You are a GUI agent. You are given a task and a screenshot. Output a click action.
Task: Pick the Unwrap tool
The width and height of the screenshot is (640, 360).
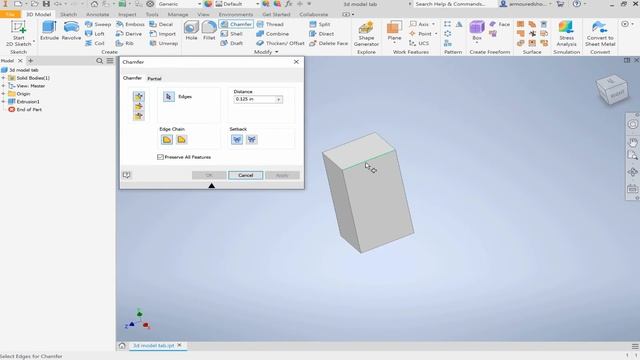pyautogui.click(x=164, y=43)
